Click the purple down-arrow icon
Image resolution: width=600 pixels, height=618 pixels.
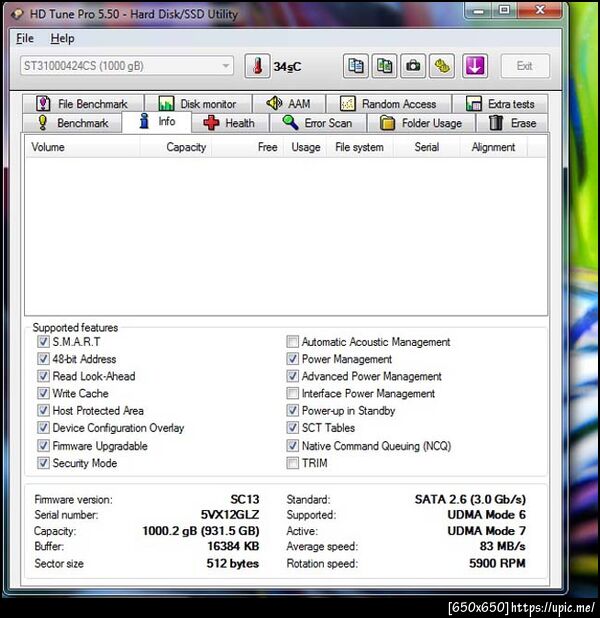pos(475,66)
